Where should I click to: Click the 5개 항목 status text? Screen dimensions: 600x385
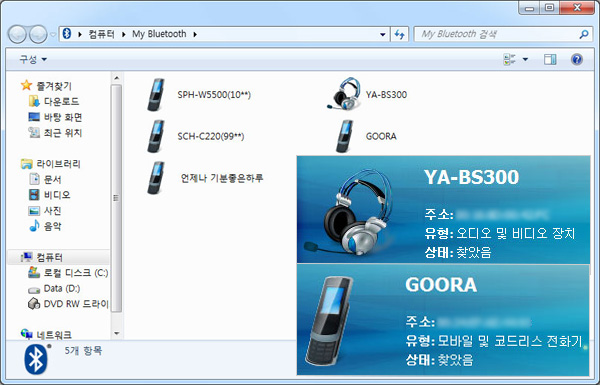83,351
